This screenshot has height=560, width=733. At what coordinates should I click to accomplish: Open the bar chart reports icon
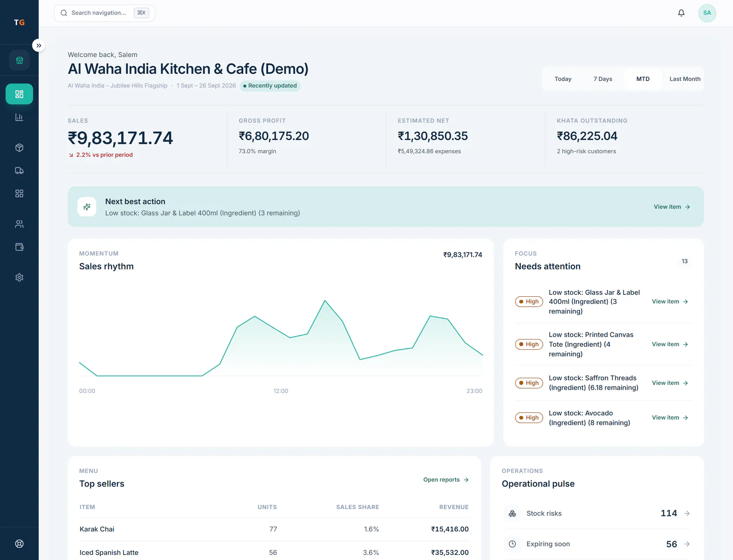click(19, 117)
